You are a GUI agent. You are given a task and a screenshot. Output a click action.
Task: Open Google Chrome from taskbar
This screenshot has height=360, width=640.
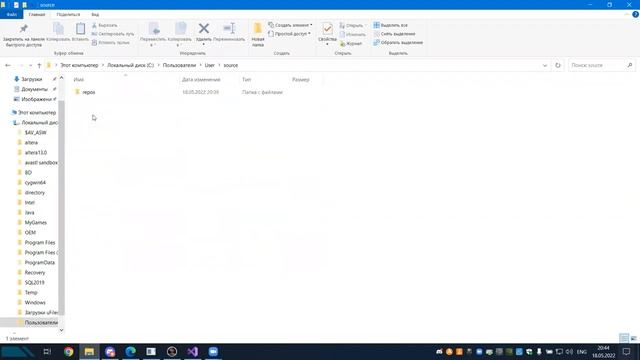tap(69, 351)
